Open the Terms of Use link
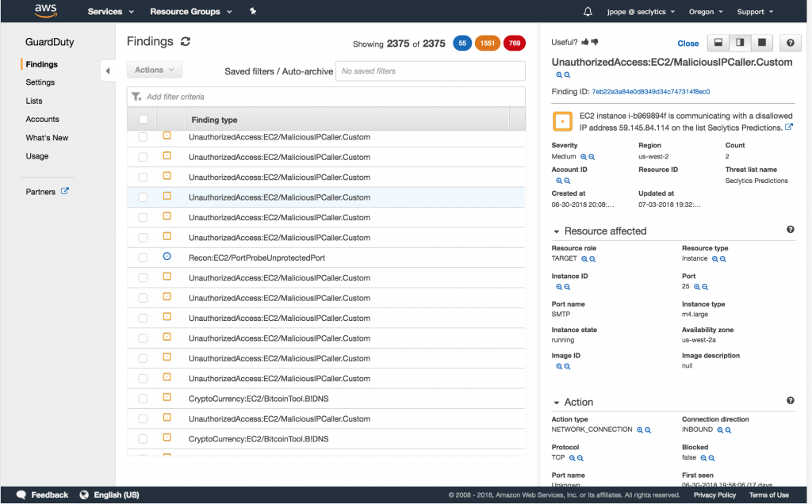The image size is (812, 504). (x=769, y=495)
